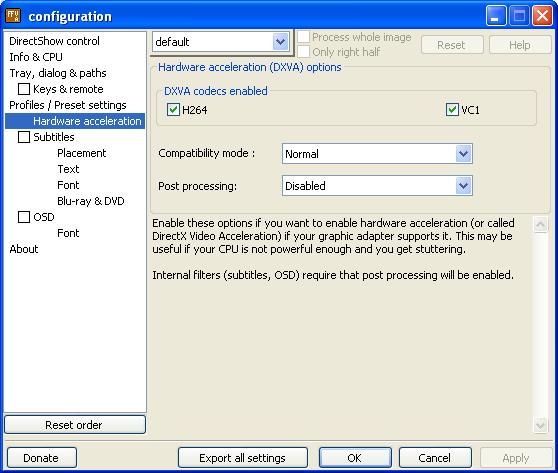558x473 pixels.
Task: Enable the Subtitles checkbox in sidebar
Action: 24,137
